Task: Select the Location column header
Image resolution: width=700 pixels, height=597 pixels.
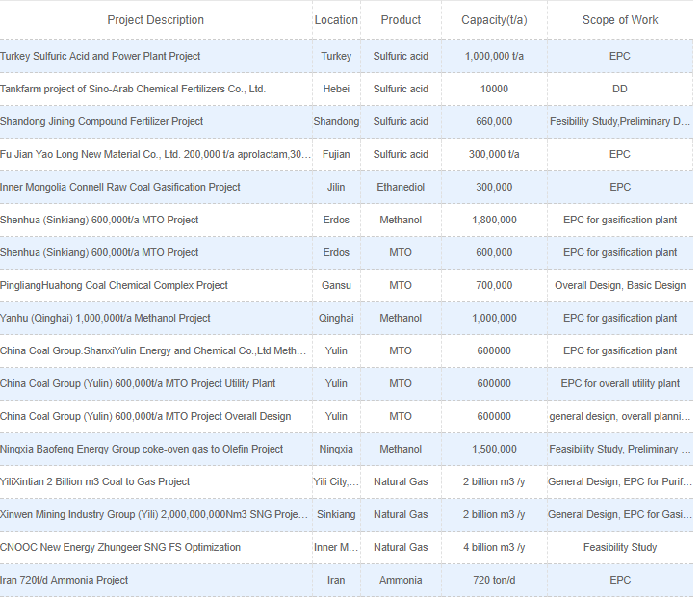Action: pos(336,20)
